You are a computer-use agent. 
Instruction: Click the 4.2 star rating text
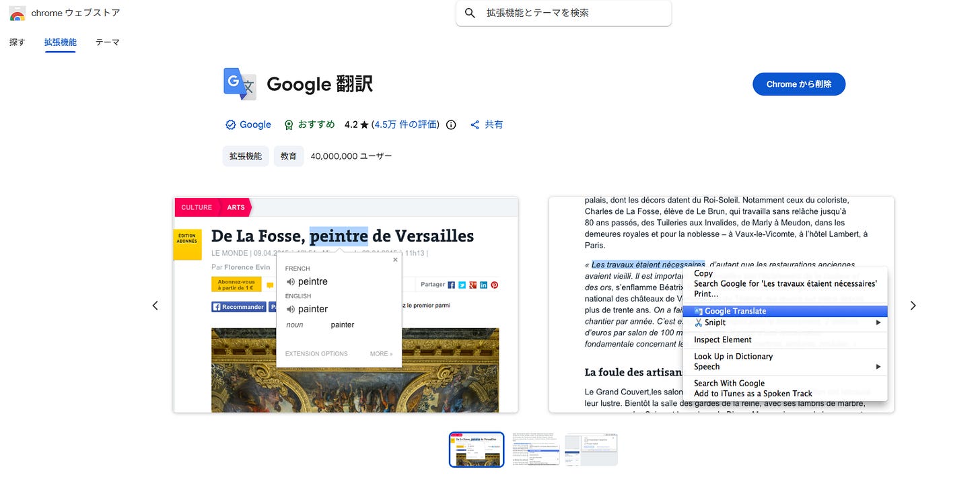pos(357,125)
